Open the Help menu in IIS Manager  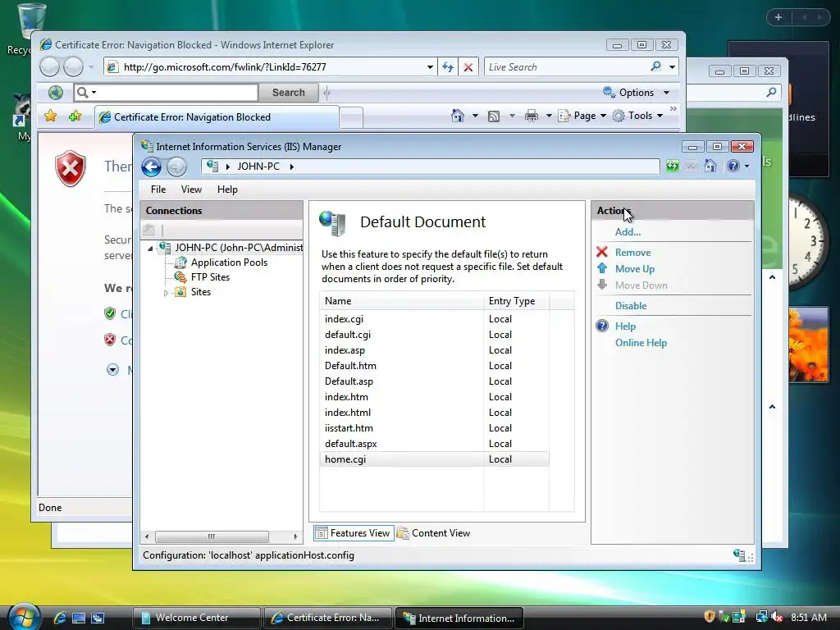pyautogui.click(x=227, y=189)
